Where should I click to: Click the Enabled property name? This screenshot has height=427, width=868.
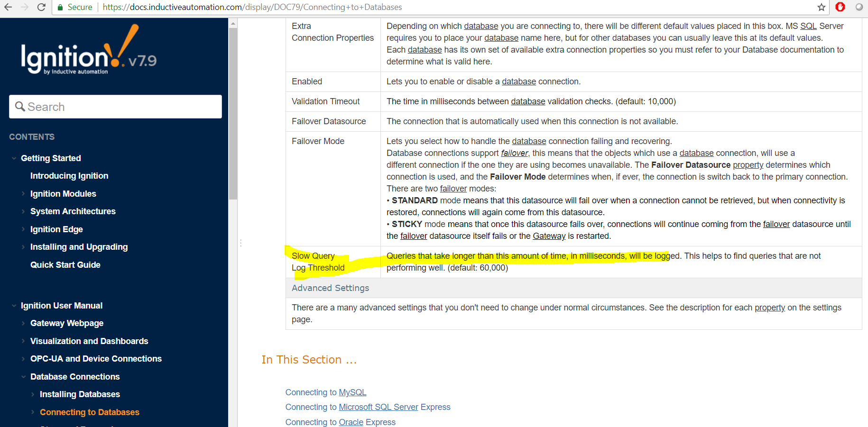[x=307, y=82]
